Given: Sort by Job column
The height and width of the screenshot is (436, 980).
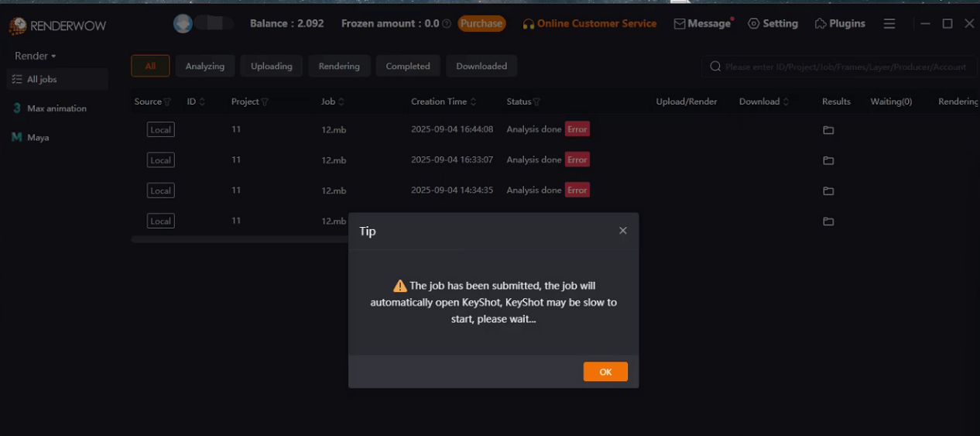Looking at the screenshot, I should tap(341, 102).
